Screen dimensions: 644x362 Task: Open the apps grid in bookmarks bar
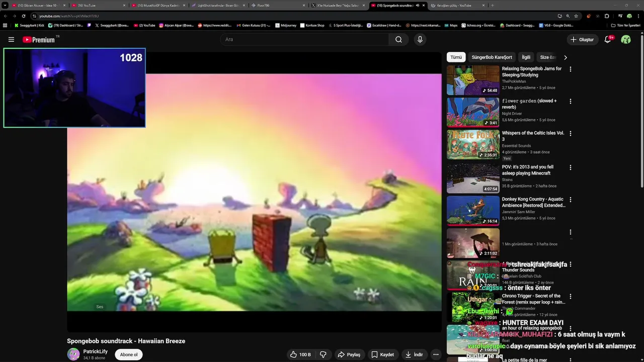click(5, 25)
